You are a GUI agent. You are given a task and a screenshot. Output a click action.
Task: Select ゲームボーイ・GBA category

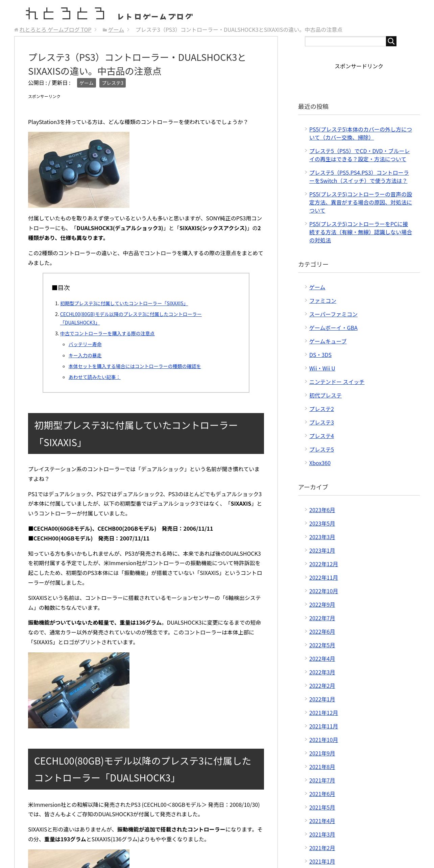point(333,328)
